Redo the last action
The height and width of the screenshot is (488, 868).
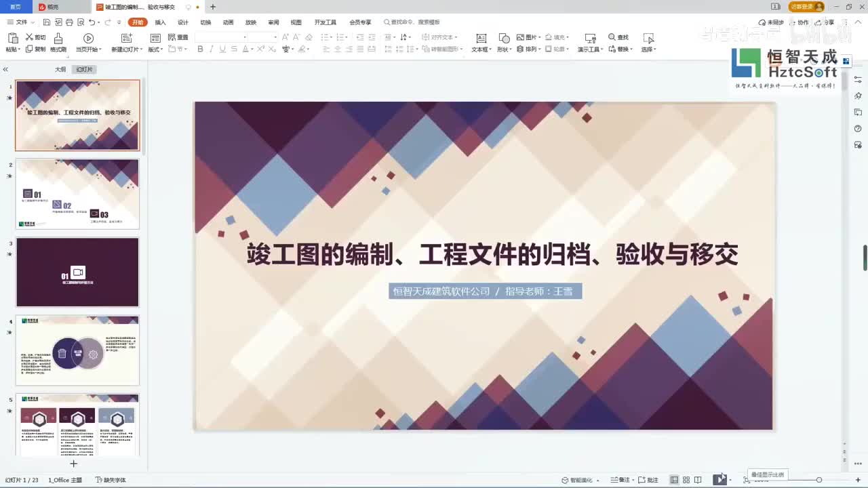pos(108,22)
